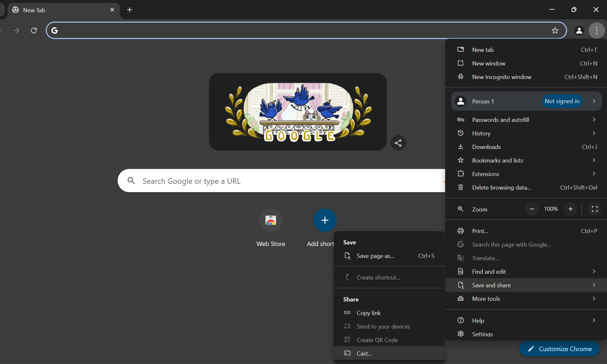The height and width of the screenshot is (364, 607).
Task: Open Downloads from the menu
Action: pos(526,147)
